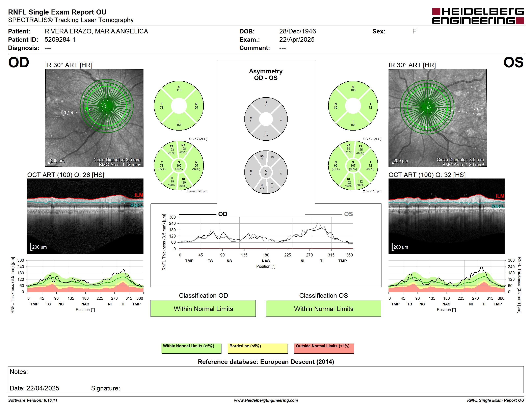Click the OS four-sector RNFL pie chart

pyautogui.click(x=353, y=106)
